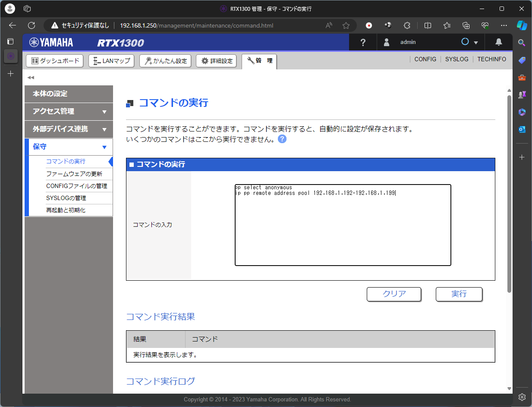532x407 pixels.
Task: Switch to the LANマップ tab
Action: [112, 61]
